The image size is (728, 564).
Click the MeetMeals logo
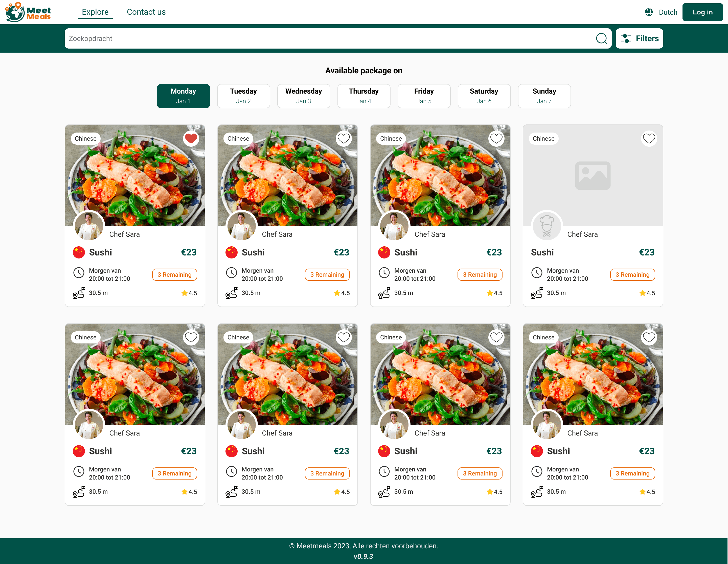[x=28, y=12]
